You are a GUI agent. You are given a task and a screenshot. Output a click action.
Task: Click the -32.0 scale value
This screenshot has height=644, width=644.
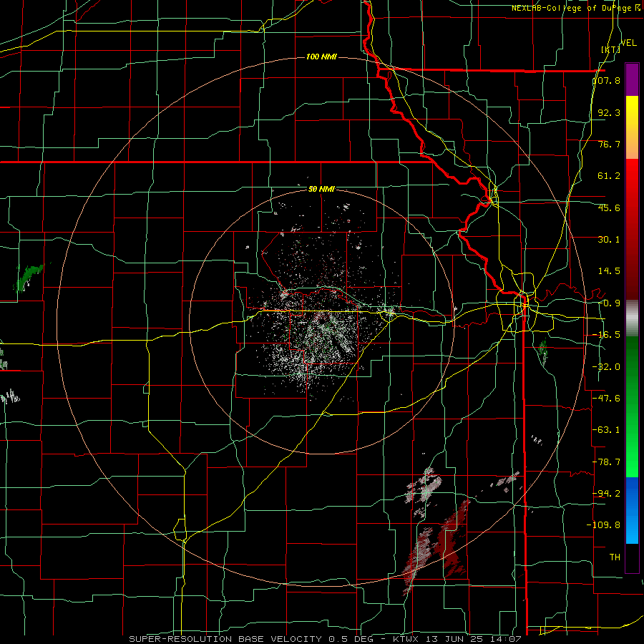pyautogui.click(x=606, y=367)
